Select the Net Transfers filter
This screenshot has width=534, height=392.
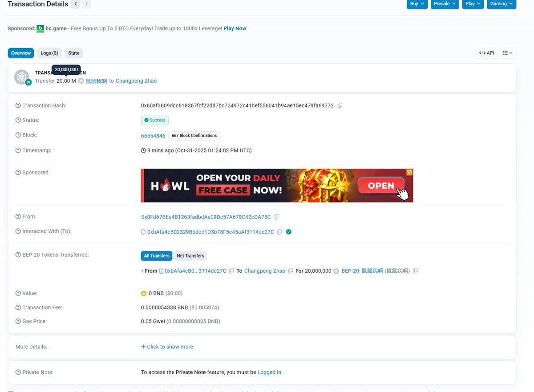(190, 256)
